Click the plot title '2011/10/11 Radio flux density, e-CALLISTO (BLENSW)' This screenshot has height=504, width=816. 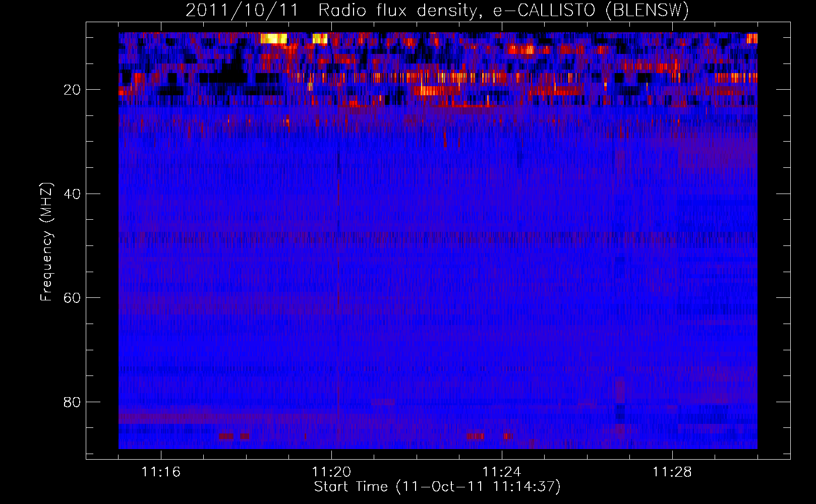pyautogui.click(x=437, y=10)
